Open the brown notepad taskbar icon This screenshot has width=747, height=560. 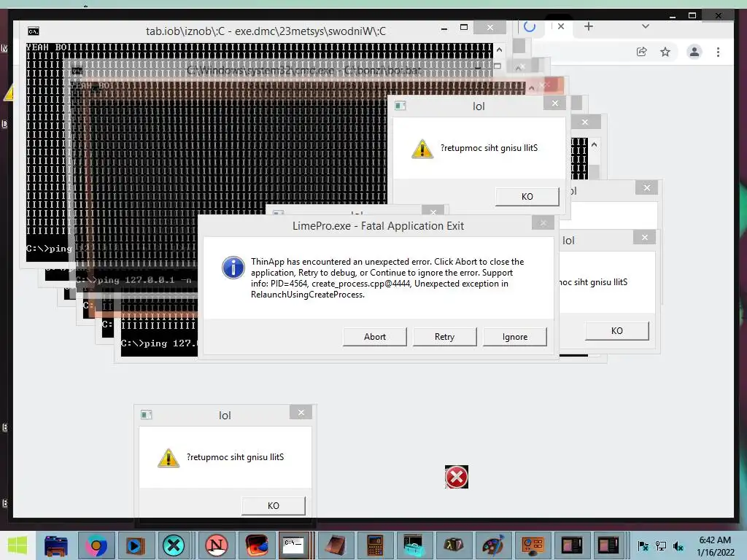click(336, 545)
